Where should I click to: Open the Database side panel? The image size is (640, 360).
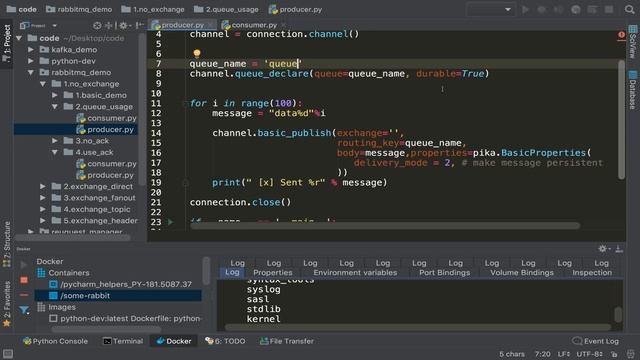click(x=633, y=90)
